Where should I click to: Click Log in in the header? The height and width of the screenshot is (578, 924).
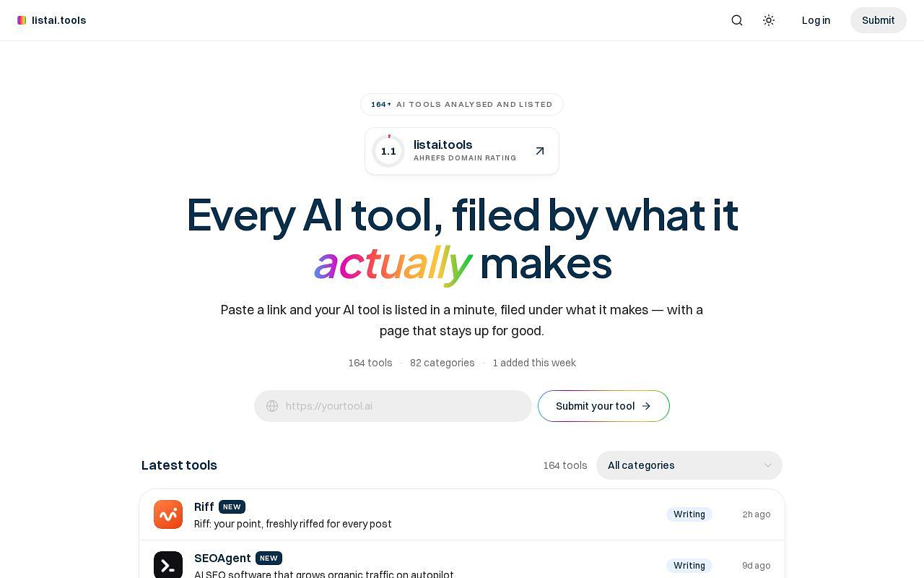point(816,20)
